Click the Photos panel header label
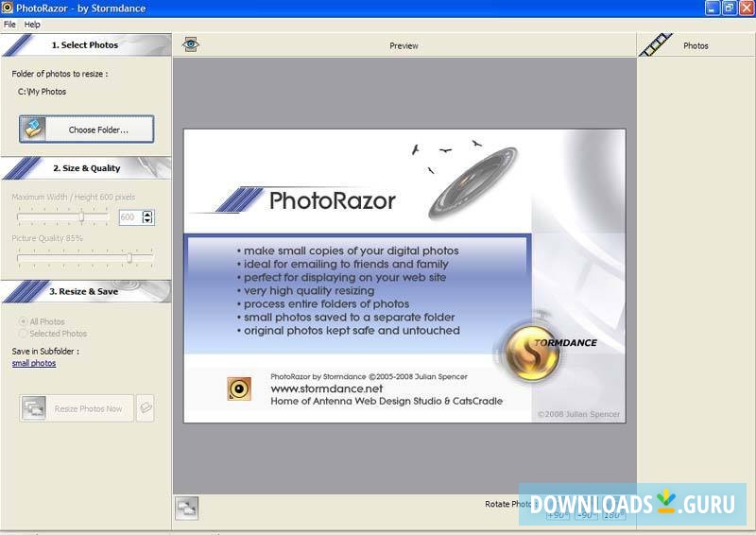 pos(696,45)
